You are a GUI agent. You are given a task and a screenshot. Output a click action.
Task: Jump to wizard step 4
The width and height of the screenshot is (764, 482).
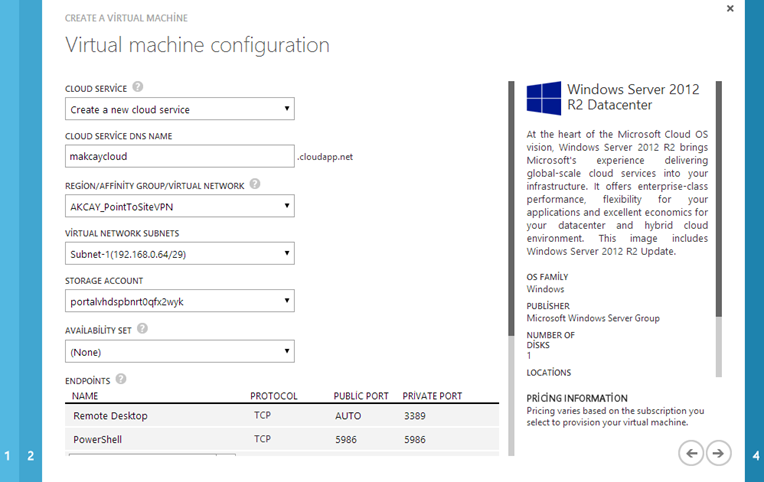point(756,456)
